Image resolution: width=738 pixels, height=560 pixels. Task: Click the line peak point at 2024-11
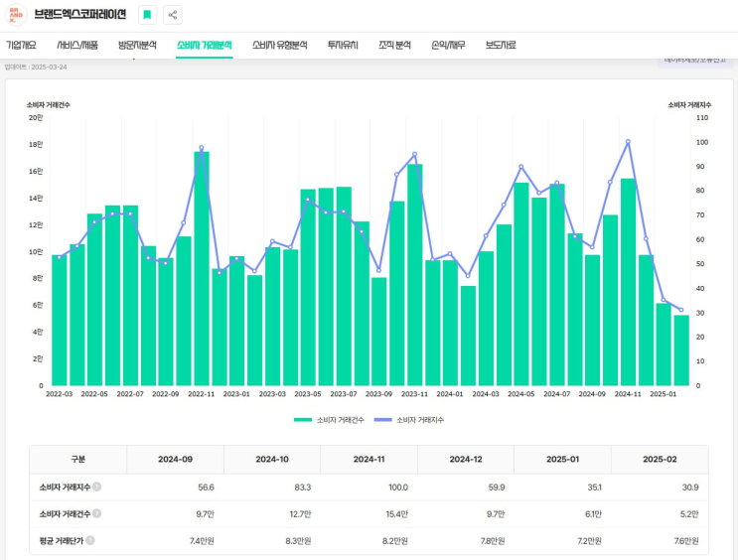628,142
